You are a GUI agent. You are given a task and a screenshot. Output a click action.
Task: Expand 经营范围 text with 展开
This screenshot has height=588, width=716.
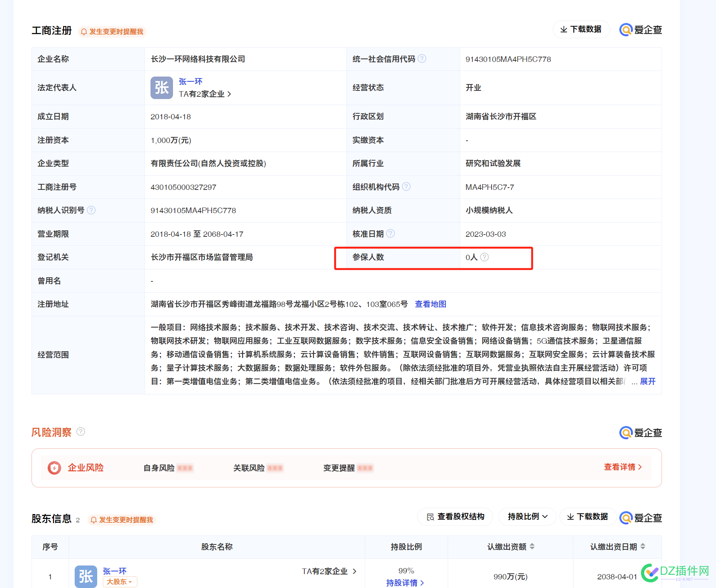[x=647, y=382]
